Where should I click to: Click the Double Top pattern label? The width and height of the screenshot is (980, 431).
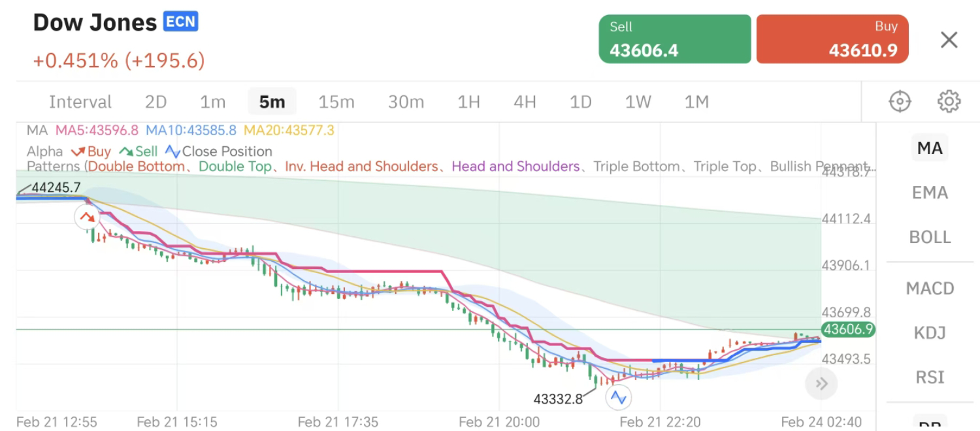pyautogui.click(x=235, y=167)
